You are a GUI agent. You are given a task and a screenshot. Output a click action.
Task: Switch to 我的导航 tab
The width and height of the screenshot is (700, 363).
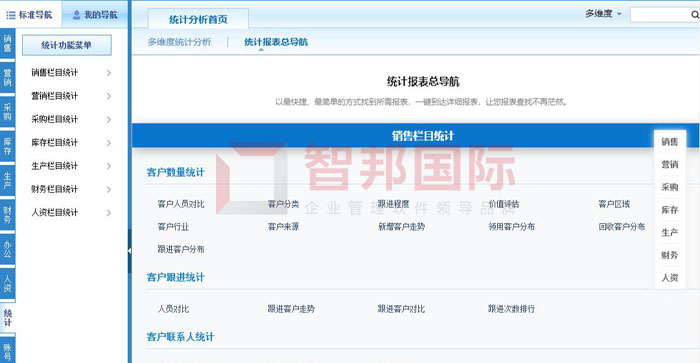tap(95, 15)
